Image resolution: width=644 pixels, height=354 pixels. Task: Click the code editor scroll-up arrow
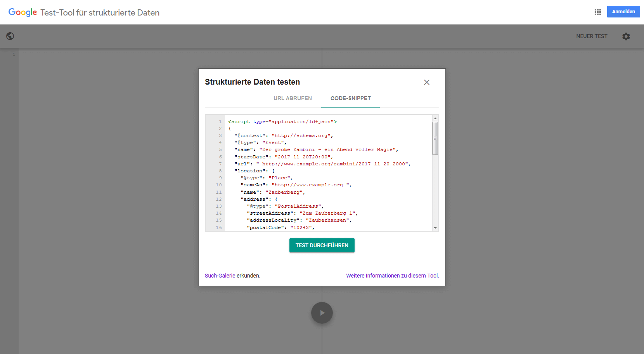pos(435,118)
